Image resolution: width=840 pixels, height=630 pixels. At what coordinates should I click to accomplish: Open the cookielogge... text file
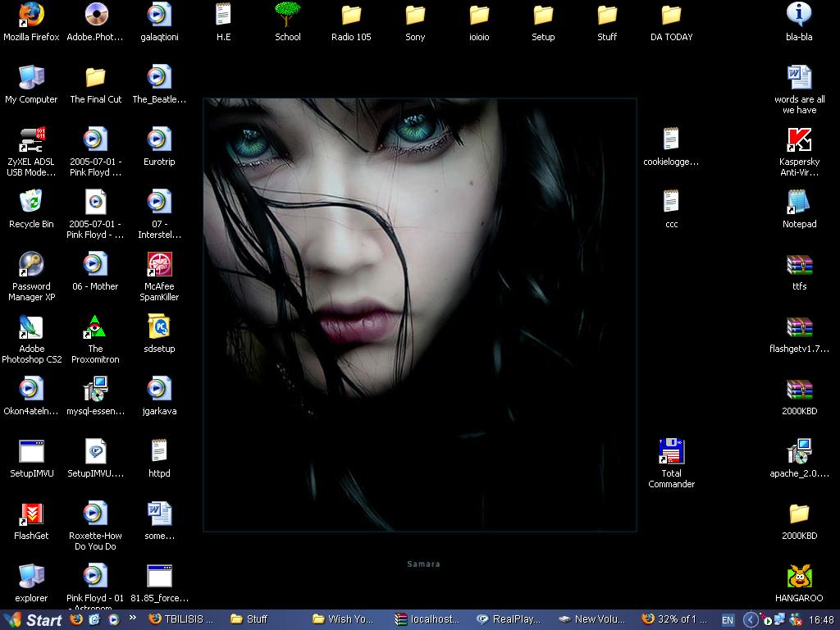click(671, 139)
